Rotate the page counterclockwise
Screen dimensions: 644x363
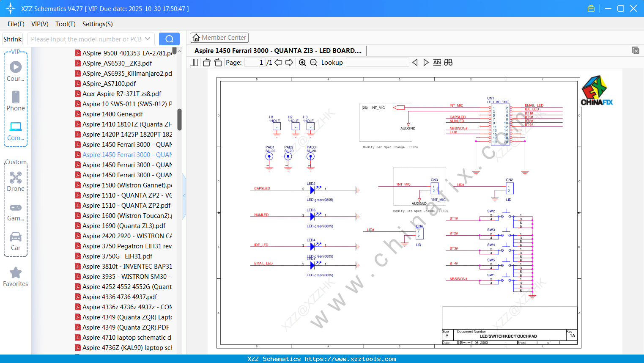(206, 63)
